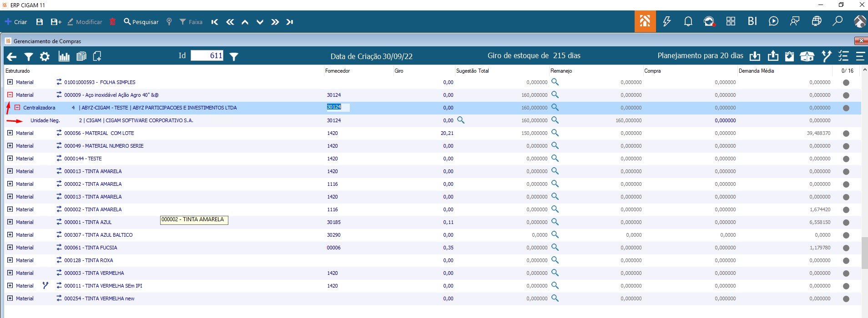
Task: Expand the 000307 TINTA AZUL BALTICO row
Action: click(x=10, y=235)
